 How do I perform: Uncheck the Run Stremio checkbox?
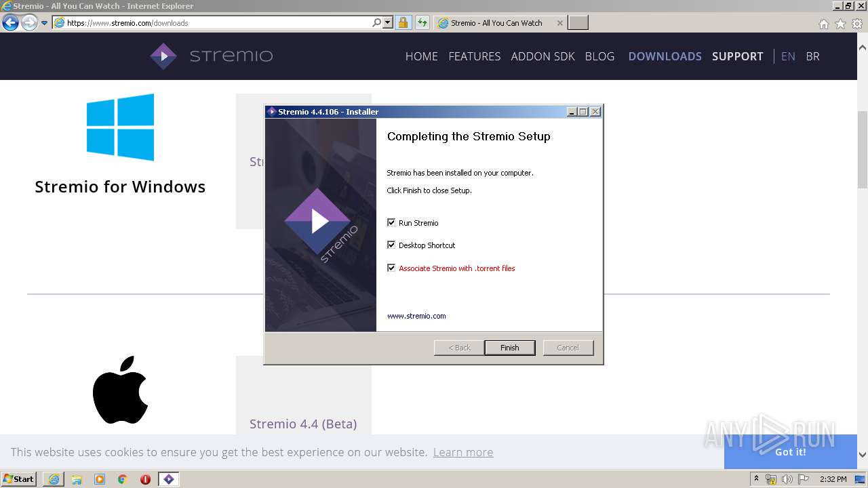pyautogui.click(x=391, y=222)
